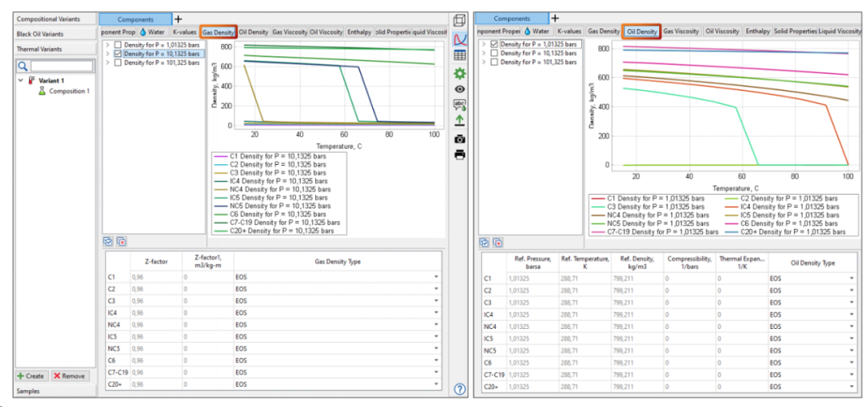Open Oil Density Type dropdown for C20+
This screenshot has height=407, width=868.
tap(853, 387)
